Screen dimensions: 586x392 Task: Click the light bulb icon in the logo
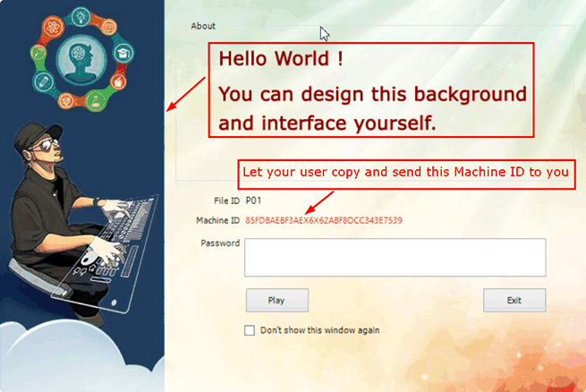(x=81, y=16)
